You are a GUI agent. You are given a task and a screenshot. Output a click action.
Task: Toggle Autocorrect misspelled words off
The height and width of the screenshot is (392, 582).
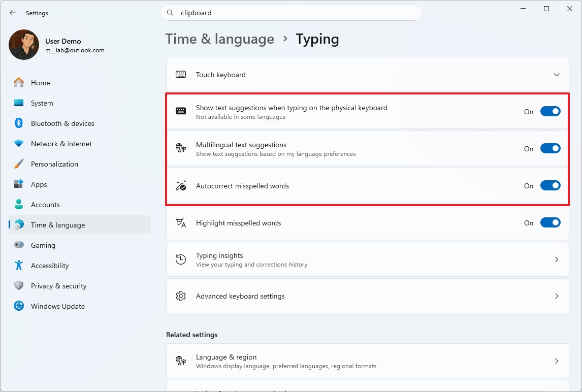[x=551, y=185]
